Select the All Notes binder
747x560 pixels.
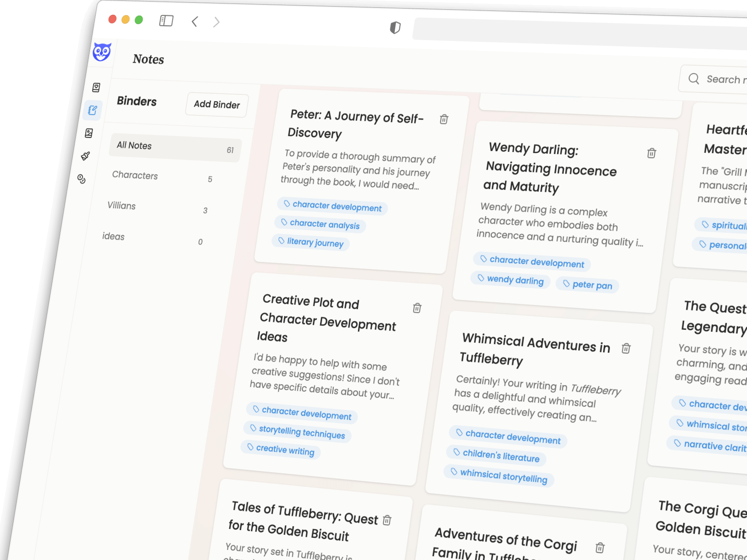[x=175, y=148]
